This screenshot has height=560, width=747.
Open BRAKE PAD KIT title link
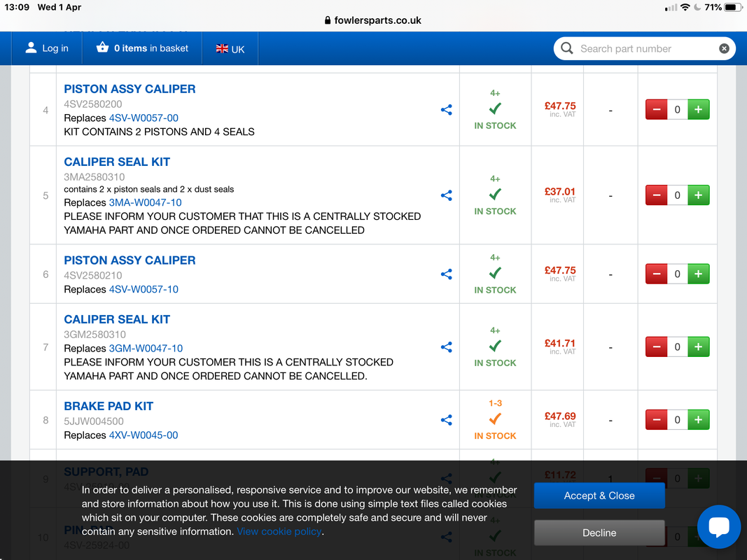pyautogui.click(x=109, y=406)
